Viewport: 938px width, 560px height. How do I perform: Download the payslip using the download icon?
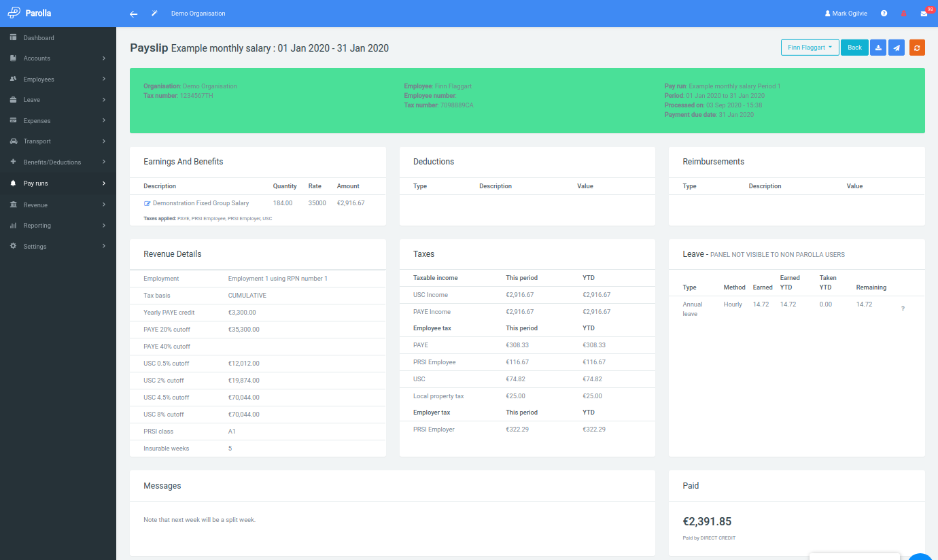pyautogui.click(x=878, y=48)
